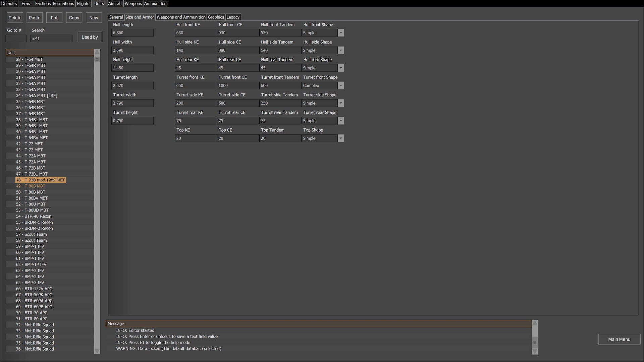
Task: Click the Copy button
Action: pos(74,18)
